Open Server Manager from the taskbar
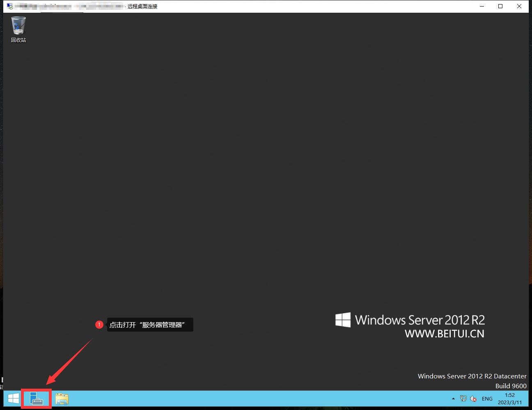532x410 pixels. 37,399
